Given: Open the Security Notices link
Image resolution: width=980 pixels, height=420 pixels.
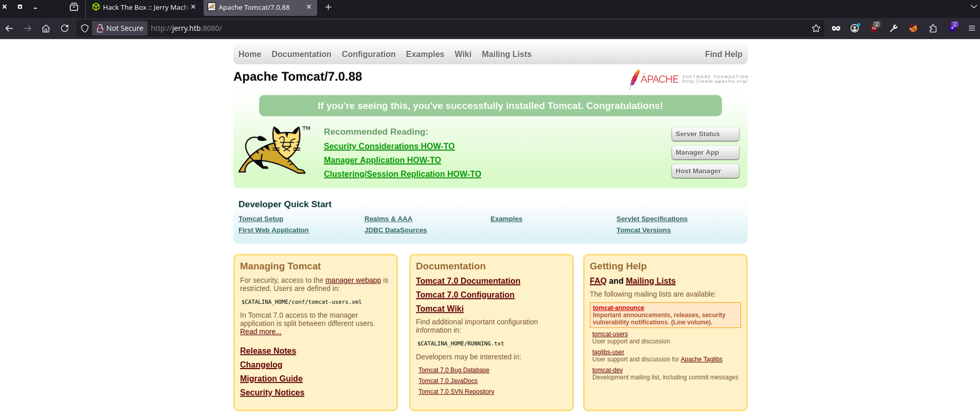Looking at the screenshot, I should (x=273, y=393).
